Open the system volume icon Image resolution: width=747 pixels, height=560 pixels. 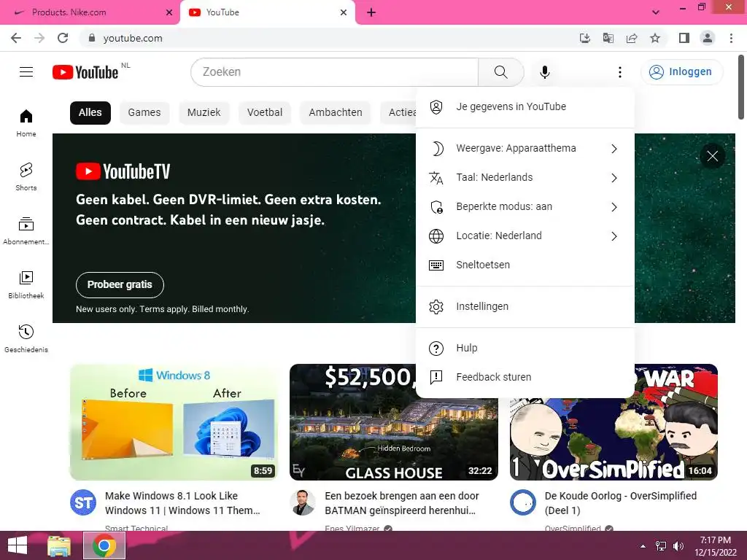click(678, 545)
